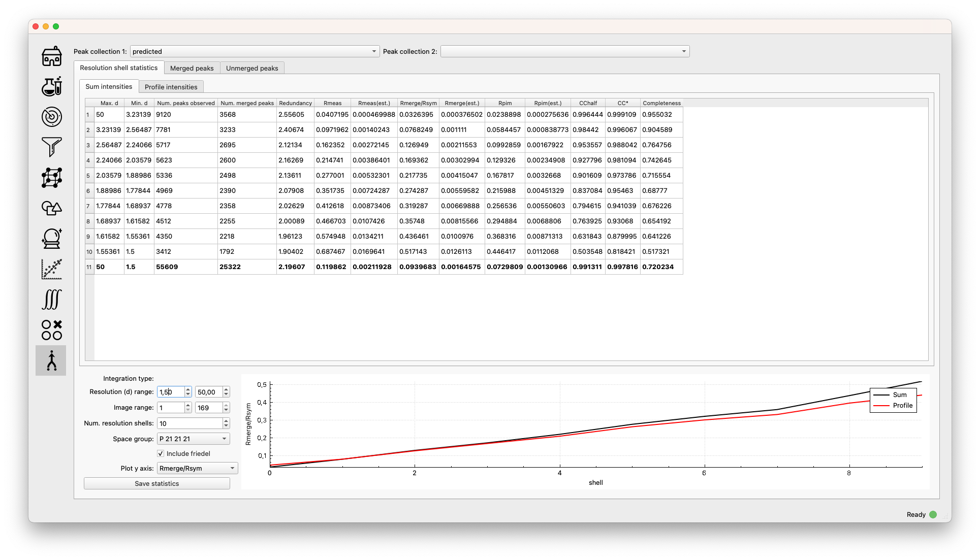
Task: Expand the Peak collection 1 dropdown
Action: click(255, 51)
